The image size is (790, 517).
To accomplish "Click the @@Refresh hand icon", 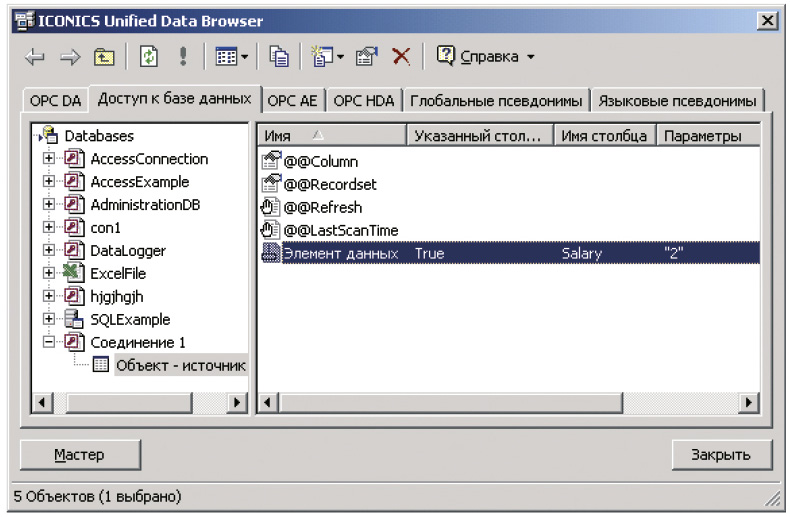I will pyautogui.click(x=270, y=207).
